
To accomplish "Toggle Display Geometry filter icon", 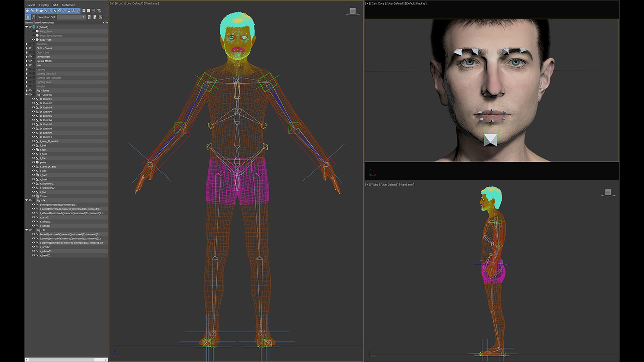I will 28,11.
